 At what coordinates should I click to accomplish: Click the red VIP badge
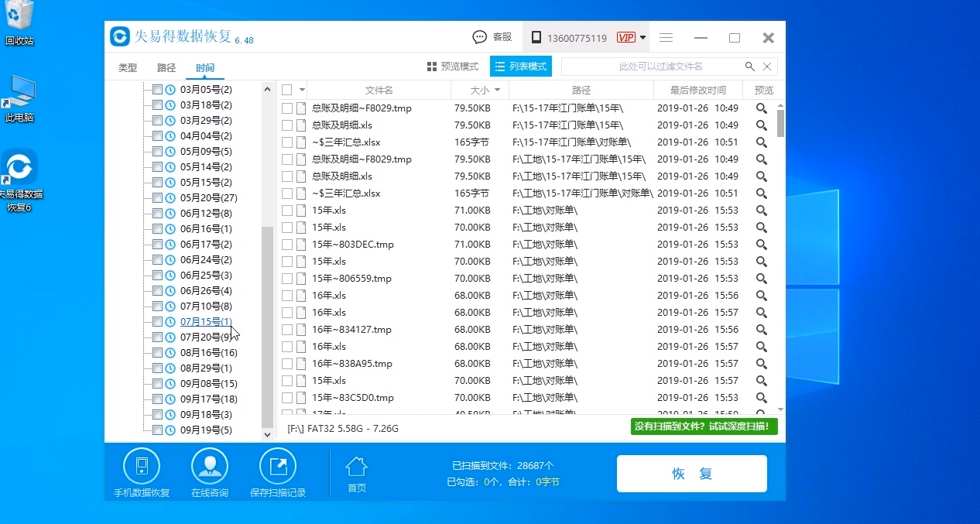625,38
